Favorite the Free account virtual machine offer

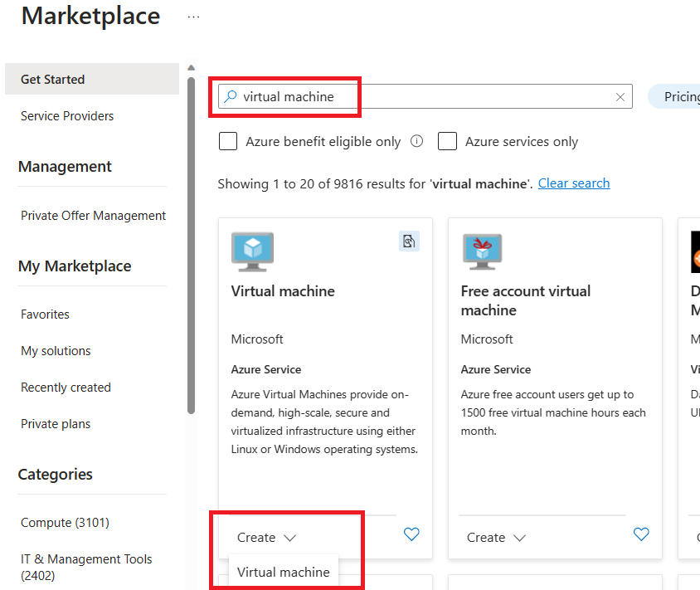coord(641,537)
